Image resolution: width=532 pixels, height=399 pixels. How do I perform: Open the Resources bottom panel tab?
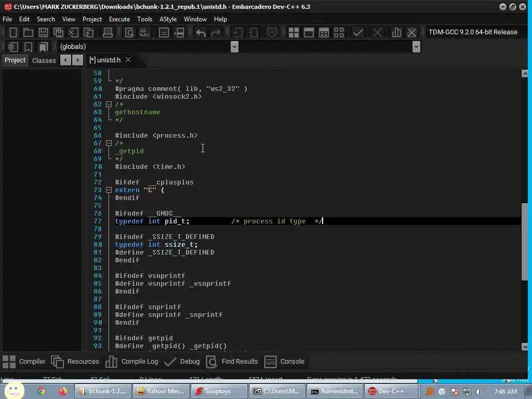(75, 362)
